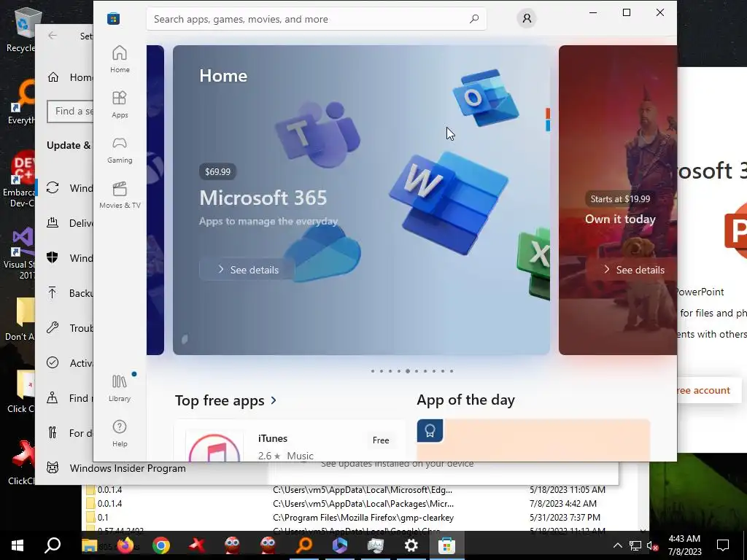Open Google Chrome from the taskbar
The width and height of the screenshot is (747, 560).
click(161, 545)
